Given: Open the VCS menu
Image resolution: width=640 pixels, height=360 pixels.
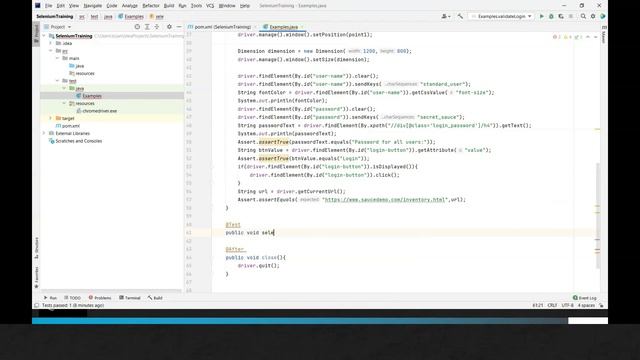Looking at the screenshot, I should pos(210,6).
